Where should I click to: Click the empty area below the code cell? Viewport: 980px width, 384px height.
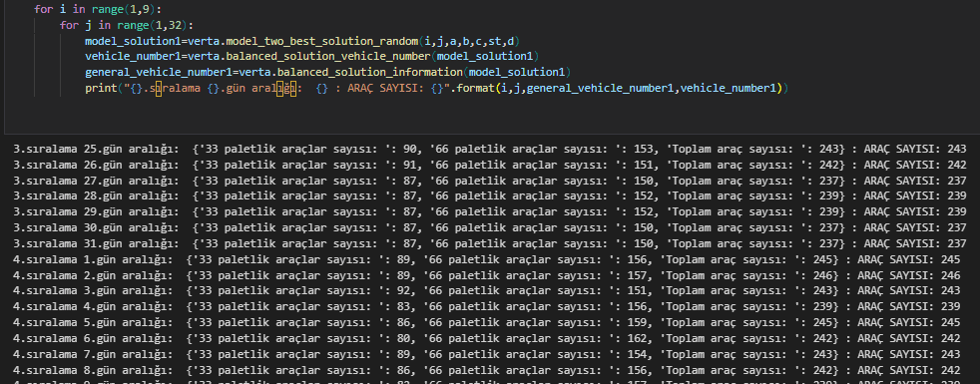click(490, 116)
